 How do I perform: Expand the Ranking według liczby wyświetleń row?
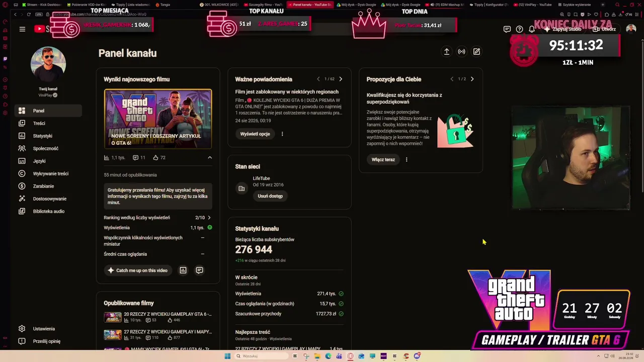tap(158, 218)
